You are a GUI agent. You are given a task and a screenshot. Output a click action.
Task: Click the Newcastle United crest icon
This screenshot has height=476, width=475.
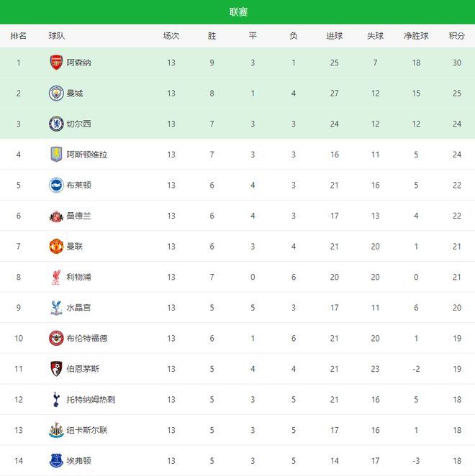coord(56,430)
